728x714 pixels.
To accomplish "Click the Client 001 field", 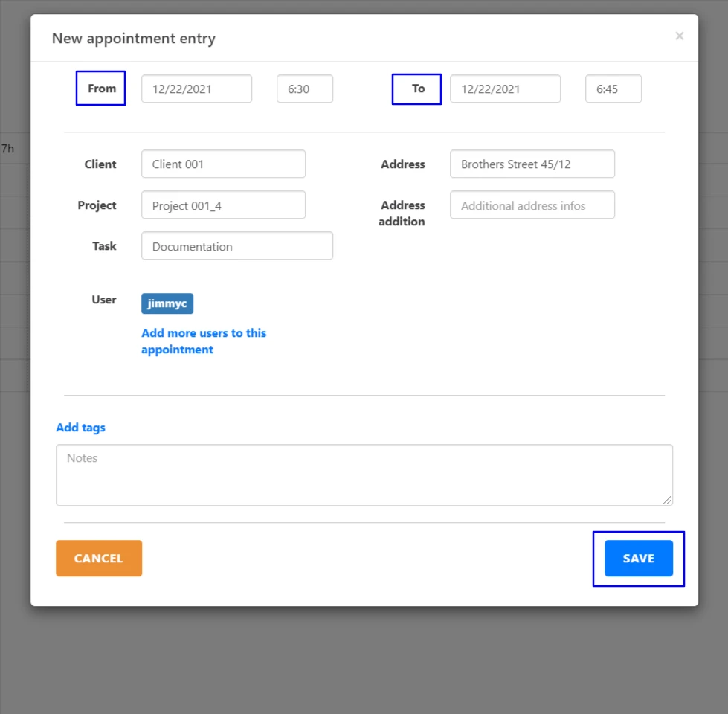I will pyautogui.click(x=223, y=164).
